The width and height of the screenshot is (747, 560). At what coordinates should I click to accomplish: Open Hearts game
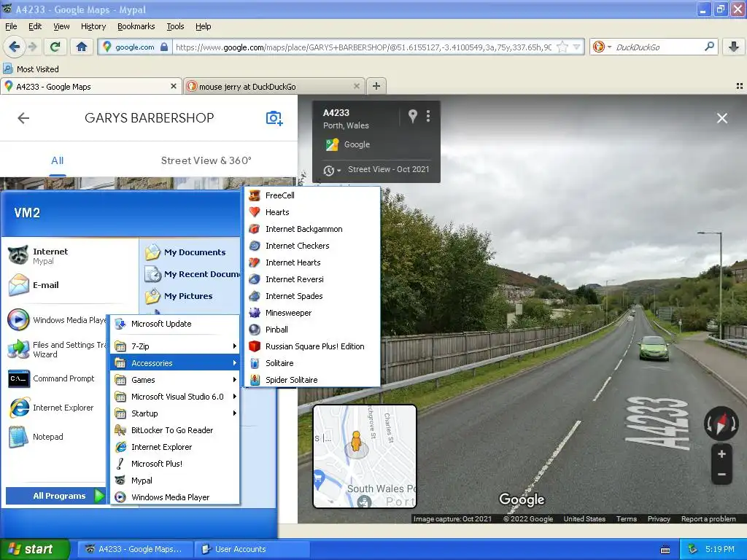pos(312,212)
